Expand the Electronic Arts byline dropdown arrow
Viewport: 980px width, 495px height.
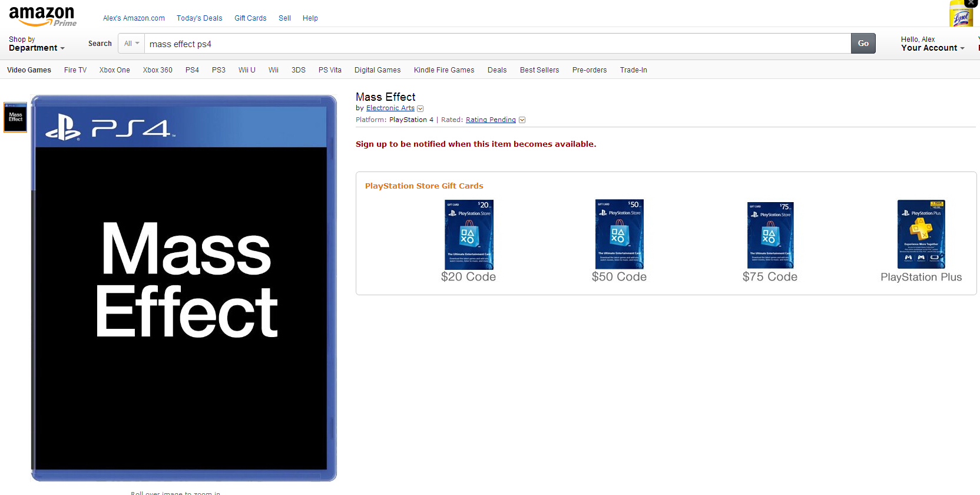[420, 108]
